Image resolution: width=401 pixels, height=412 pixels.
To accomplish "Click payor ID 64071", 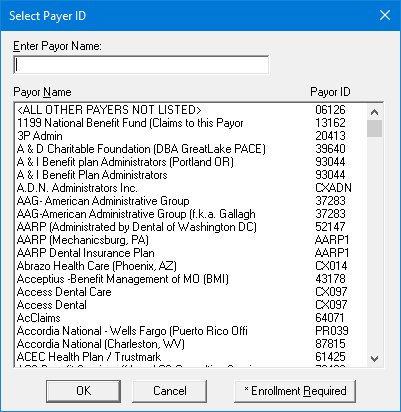I will 330,318.
